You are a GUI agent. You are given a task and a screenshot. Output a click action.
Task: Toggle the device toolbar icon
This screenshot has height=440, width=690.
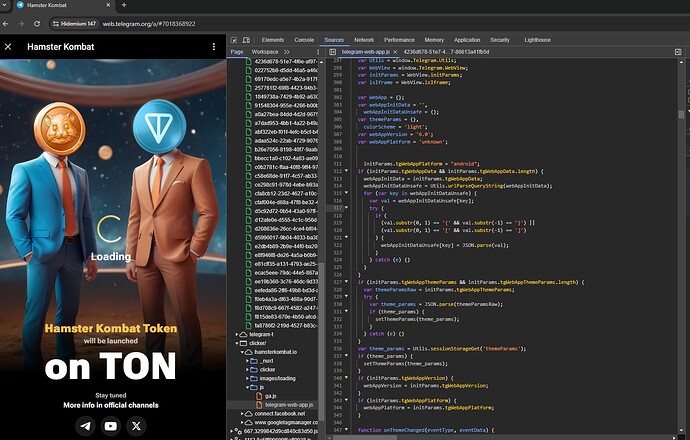(246, 40)
